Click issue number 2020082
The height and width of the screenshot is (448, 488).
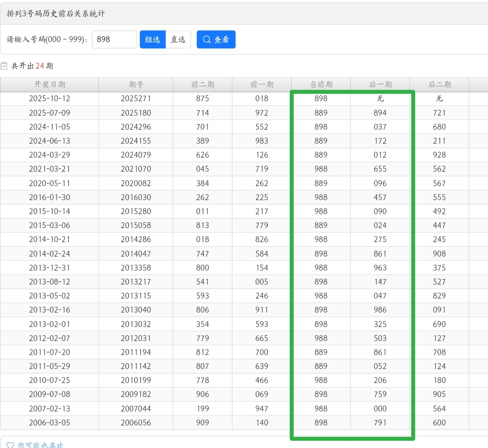[136, 183]
